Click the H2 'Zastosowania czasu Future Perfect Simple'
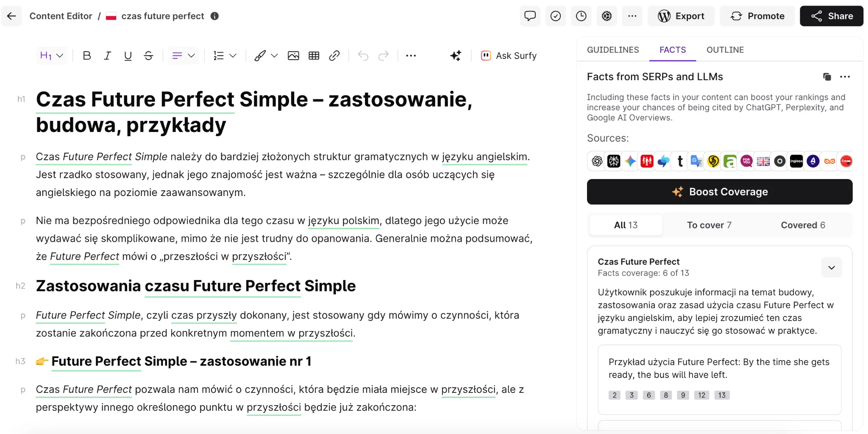The image size is (868, 434). tap(196, 286)
